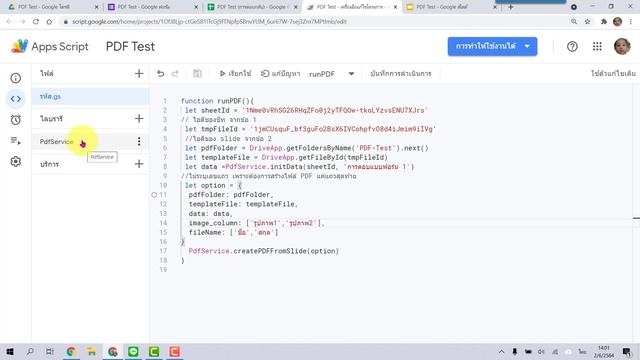Open Project Settings gear icon
Screen dimensions: 640x360
pyautogui.click(x=16, y=162)
